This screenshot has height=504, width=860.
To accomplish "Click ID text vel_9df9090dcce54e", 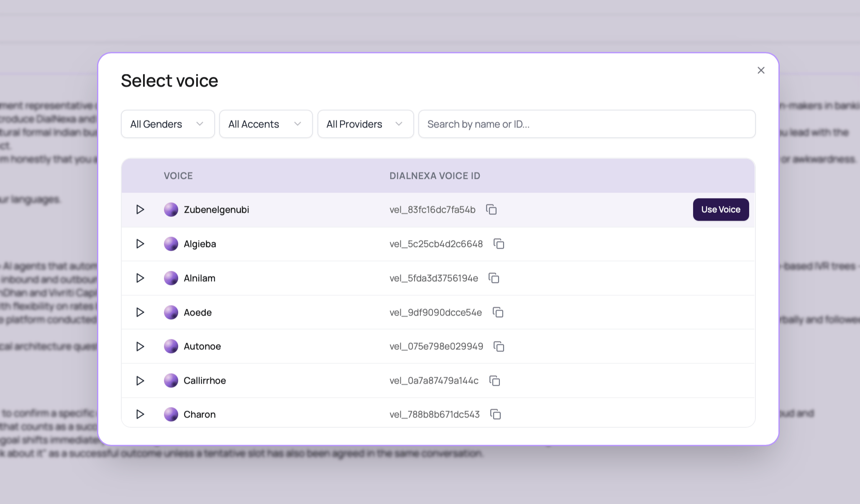I will point(436,312).
